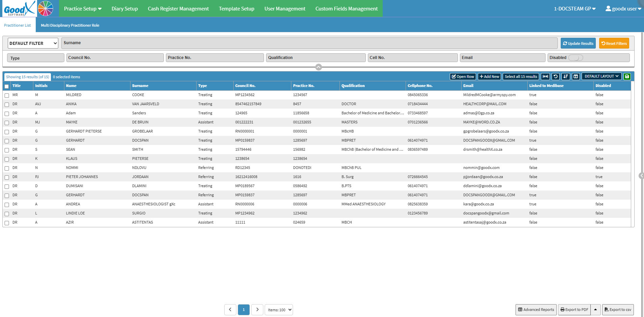Check the box for MILDRED COOKE row
This screenshot has width=644, height=317.
coord(7,95)
